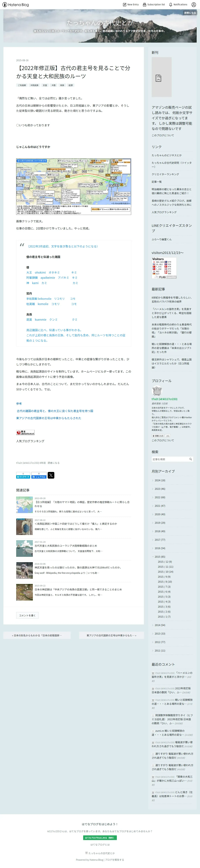Screen dimensions: 200x868
Task: Open sidebar link クリエイターランキング
Action: [165, 174]
